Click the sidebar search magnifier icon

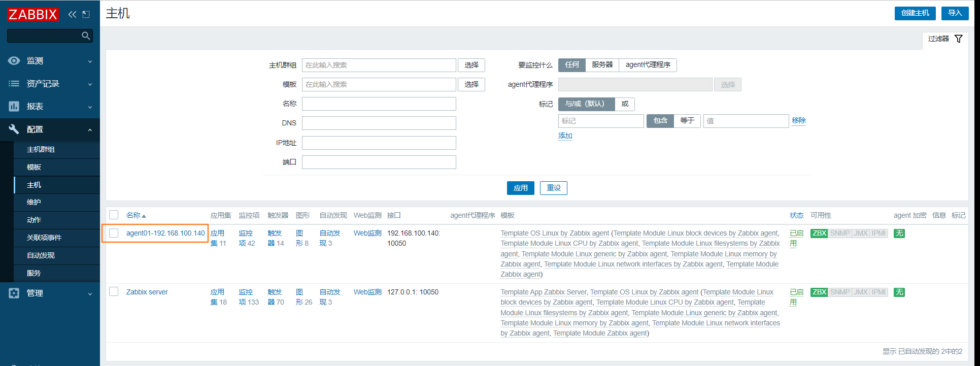(86, 36)
